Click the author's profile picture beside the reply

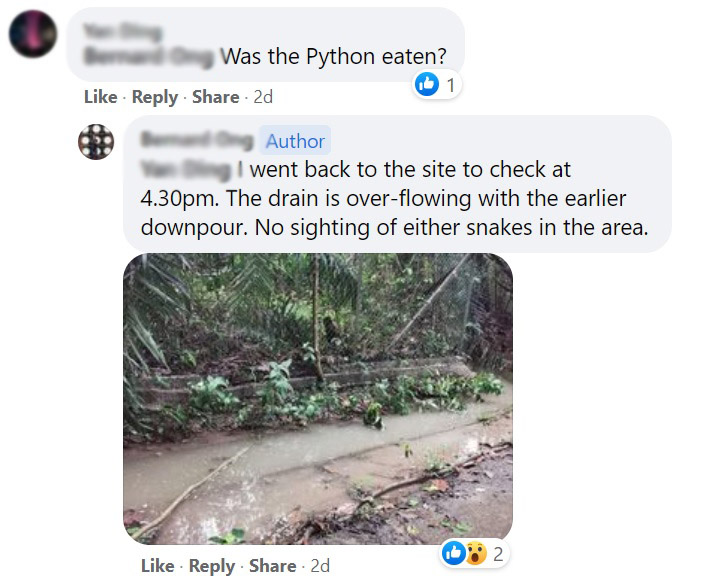coord(98,142)
